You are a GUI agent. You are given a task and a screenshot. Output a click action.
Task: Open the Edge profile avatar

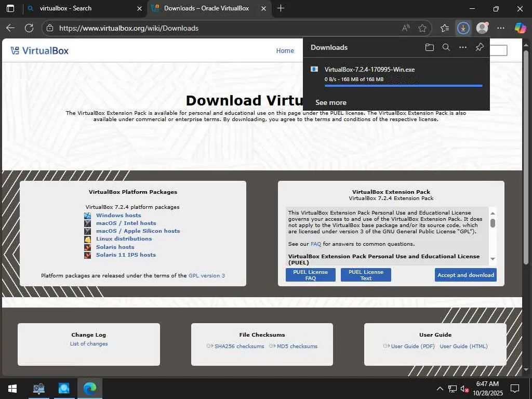click(482, 28)
